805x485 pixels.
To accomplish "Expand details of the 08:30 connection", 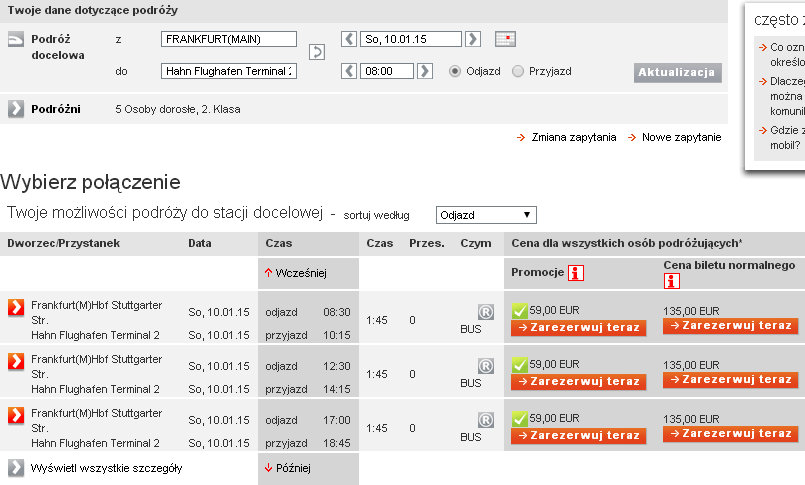I will click(x=16, y=307).
